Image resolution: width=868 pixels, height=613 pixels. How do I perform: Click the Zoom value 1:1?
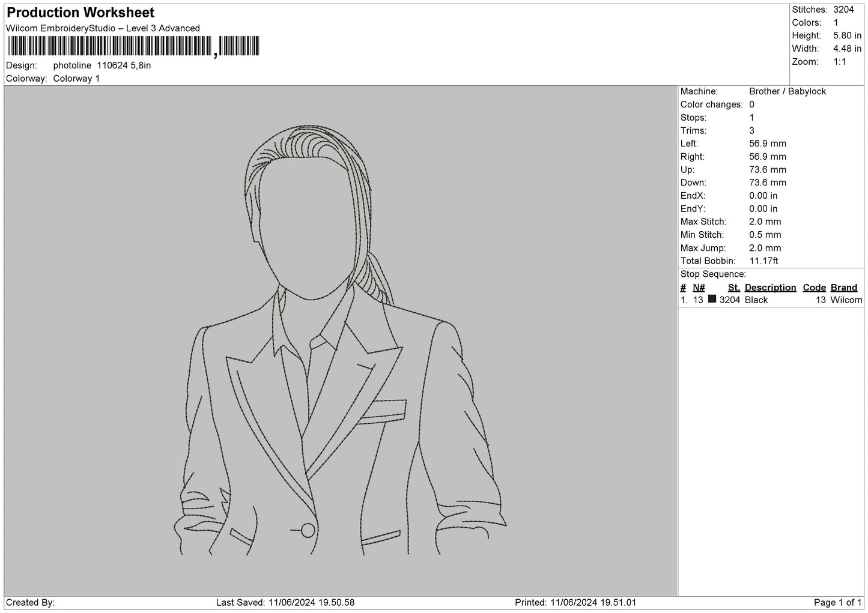point(840,62)
